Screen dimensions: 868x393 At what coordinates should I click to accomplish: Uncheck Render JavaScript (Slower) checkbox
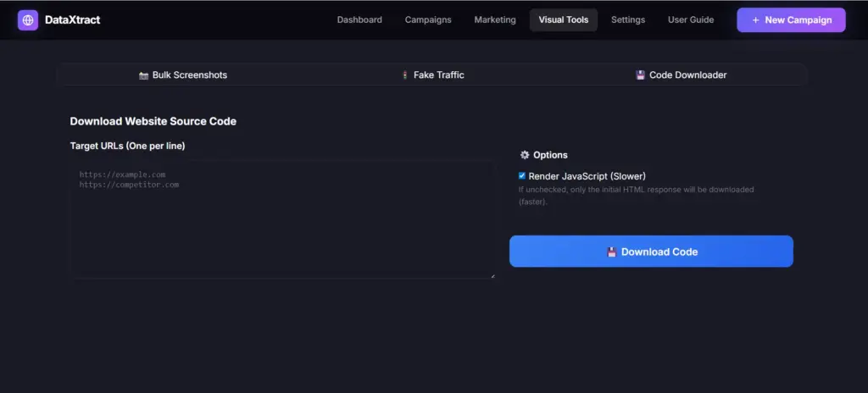tap(521, 176)
